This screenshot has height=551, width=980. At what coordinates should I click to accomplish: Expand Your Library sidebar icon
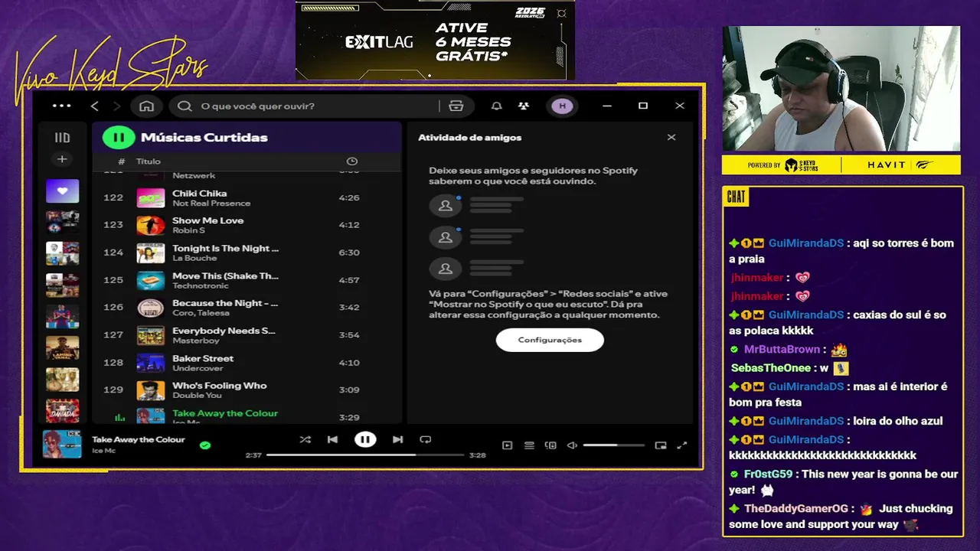point(62,138)
